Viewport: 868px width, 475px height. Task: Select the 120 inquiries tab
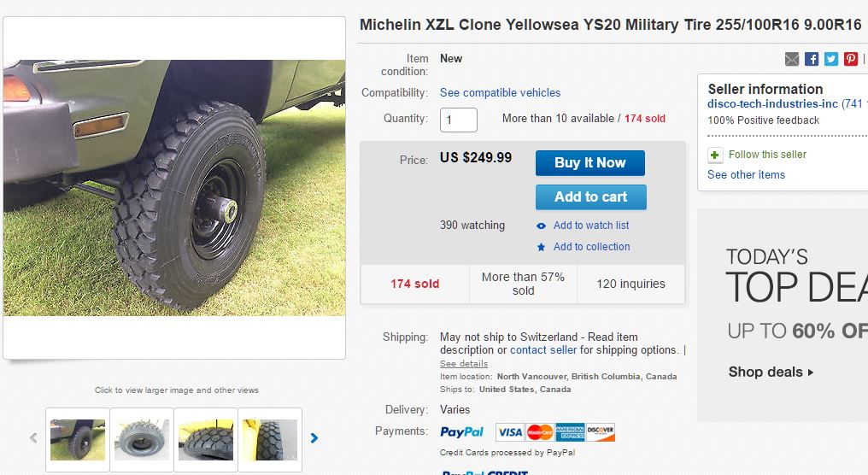(630, 284)
